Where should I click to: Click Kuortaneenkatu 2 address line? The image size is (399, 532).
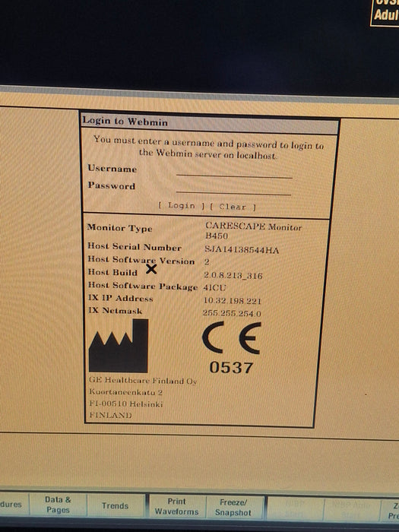click(x=126, y=392)
